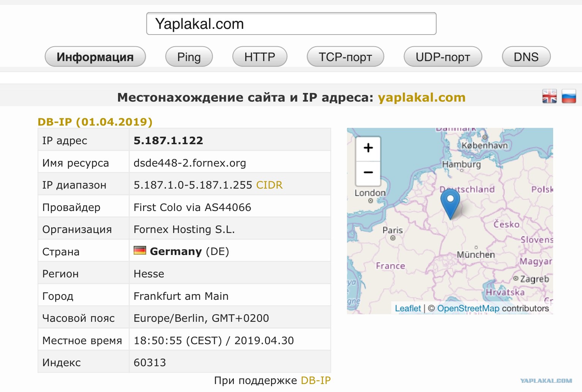Click the map zoom in plus button

point(368,148)
